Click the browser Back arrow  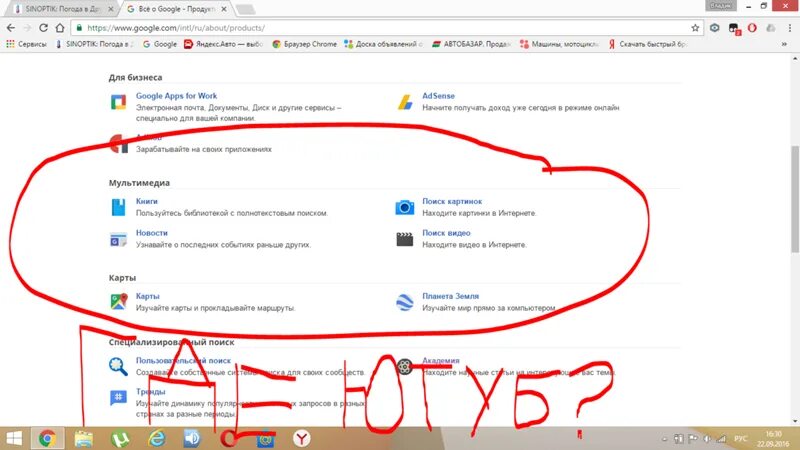tap(11, 28)
